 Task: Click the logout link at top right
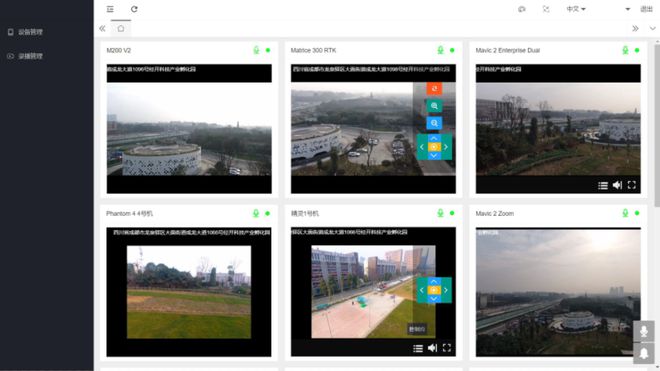coord(646,9)
